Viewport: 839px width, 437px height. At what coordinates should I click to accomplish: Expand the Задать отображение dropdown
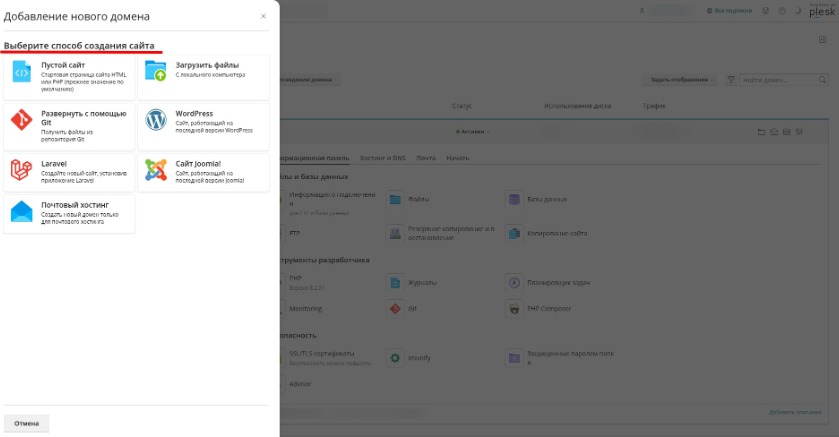pos(680,80)
